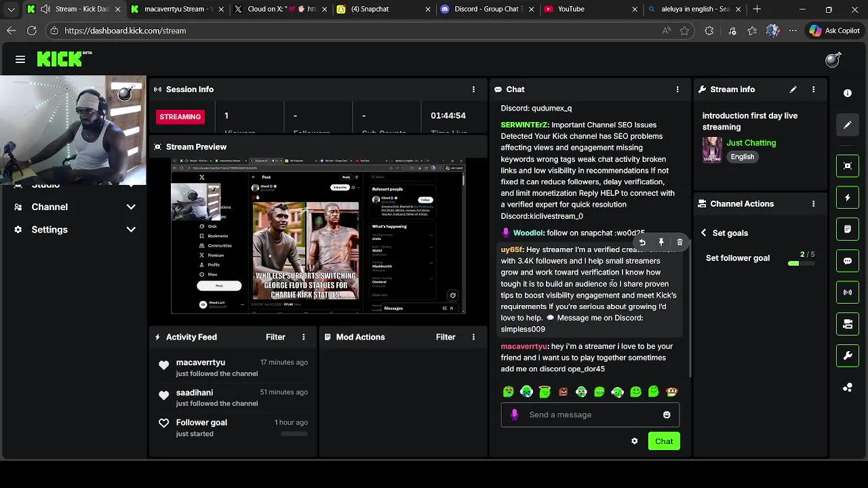Expand the Channel sidebar section
The height and width of the screenshot is (488, 868).
coord(75,207)
